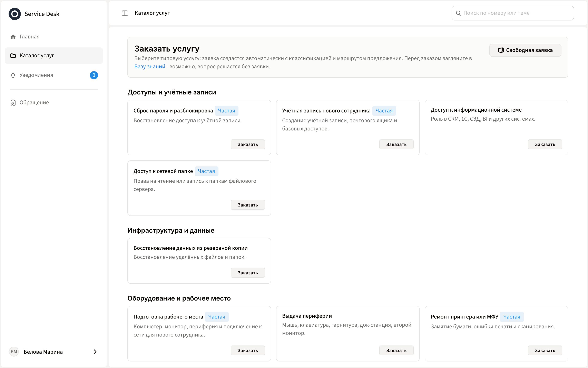This screenshot has width=588, height=368.
Task: Click Частая tag on Доступ к сетевой папке
Action: tap(206, 171)
